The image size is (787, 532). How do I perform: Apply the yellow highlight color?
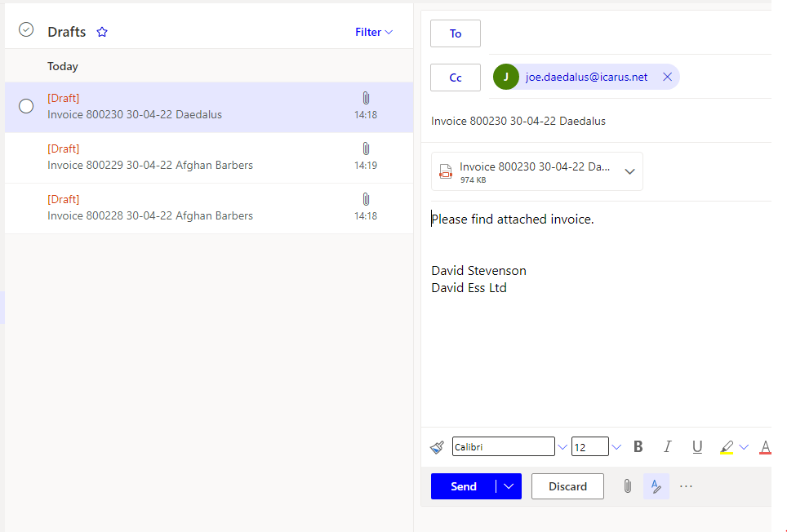726,447
